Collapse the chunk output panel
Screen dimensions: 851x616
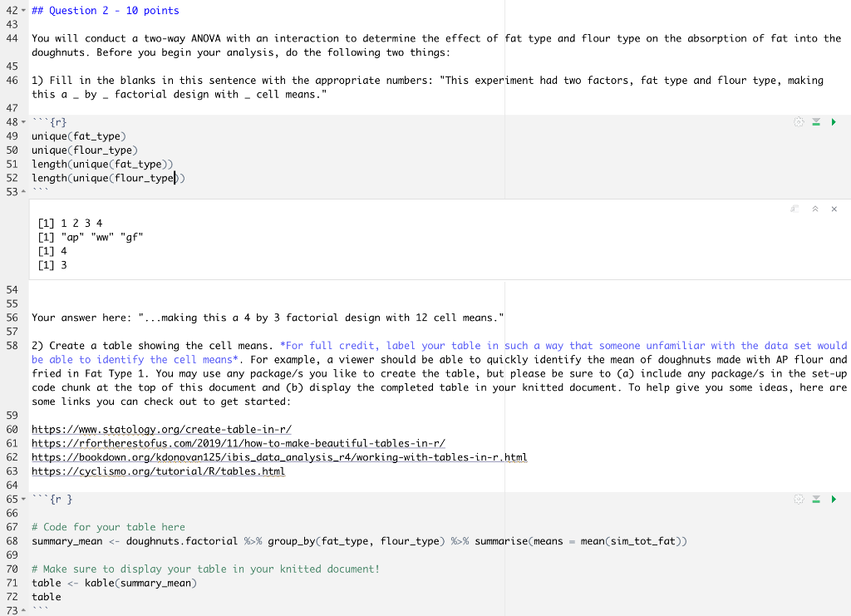point(815,209)
